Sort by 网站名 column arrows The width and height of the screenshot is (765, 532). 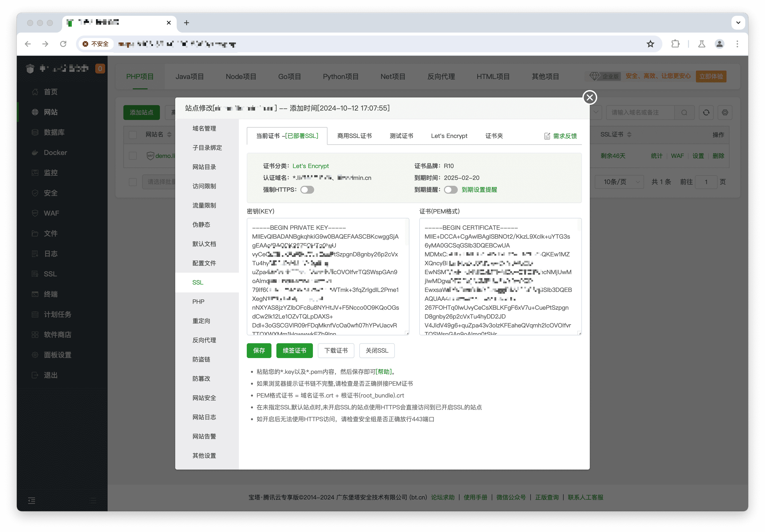click(x=169, y=135)
